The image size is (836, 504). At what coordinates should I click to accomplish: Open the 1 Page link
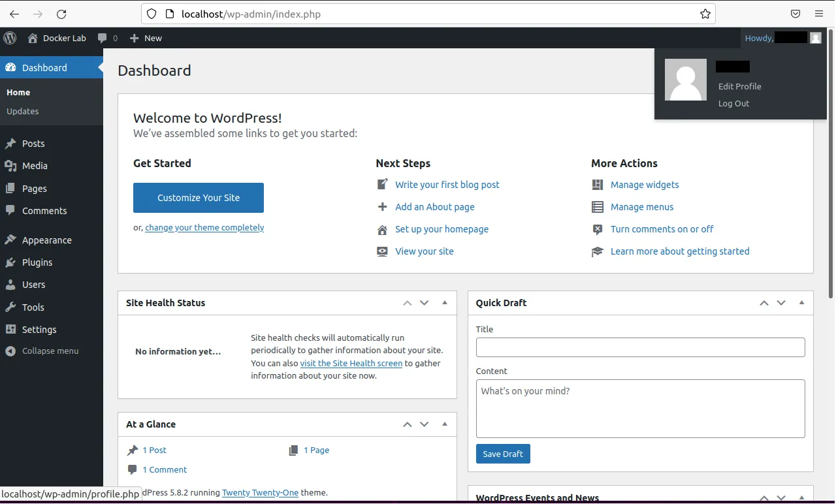pyautogui.click(x=316, y=450)
